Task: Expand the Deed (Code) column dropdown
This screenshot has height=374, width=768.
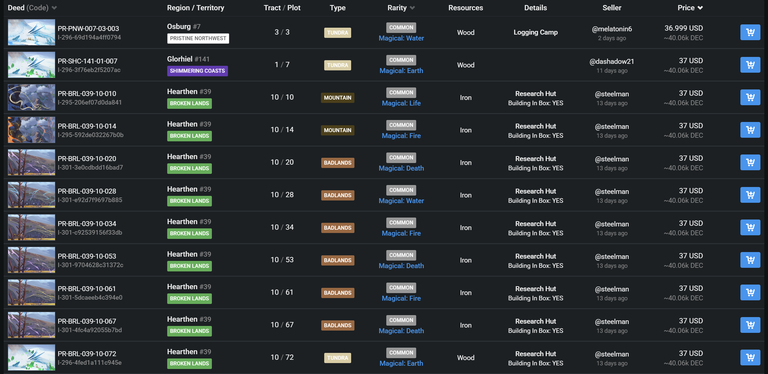Action: [x=54, y=8]
